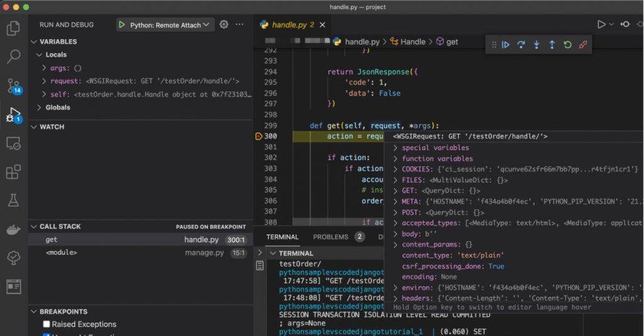The height and width of the screenshot is (336, 644).
Task: Toggle the Raised Exceptions breakpoint checkbox
Action: (x=47, y=324)
